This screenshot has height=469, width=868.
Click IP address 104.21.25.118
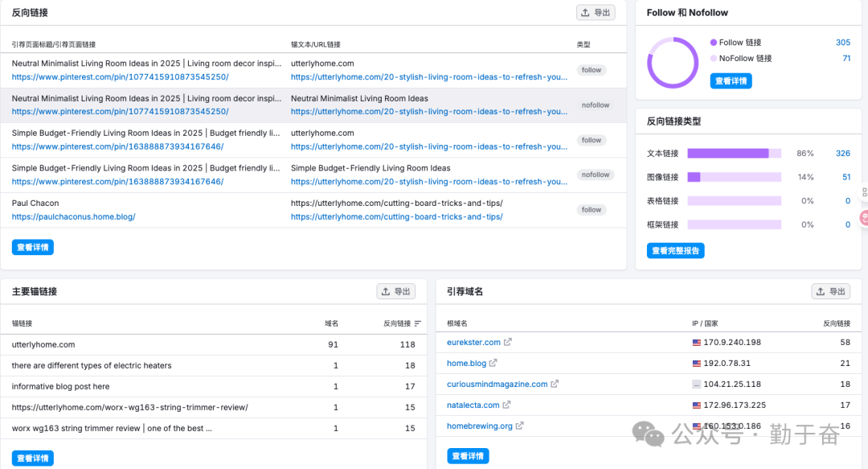(x=732, y=384)
